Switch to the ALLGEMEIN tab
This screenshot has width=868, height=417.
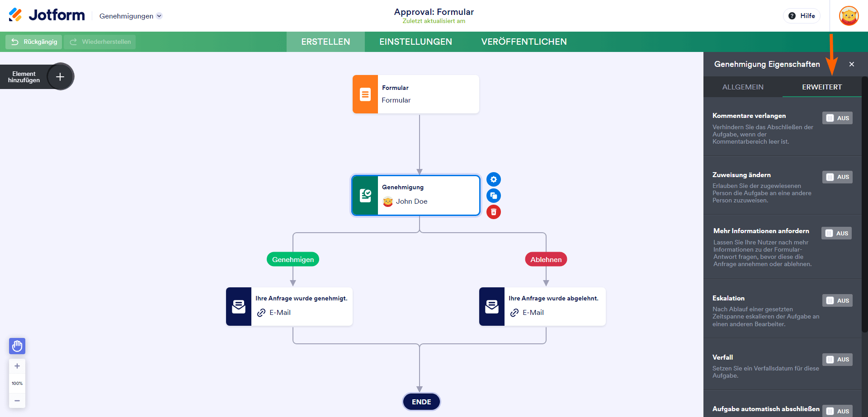(x=743, y=87)
